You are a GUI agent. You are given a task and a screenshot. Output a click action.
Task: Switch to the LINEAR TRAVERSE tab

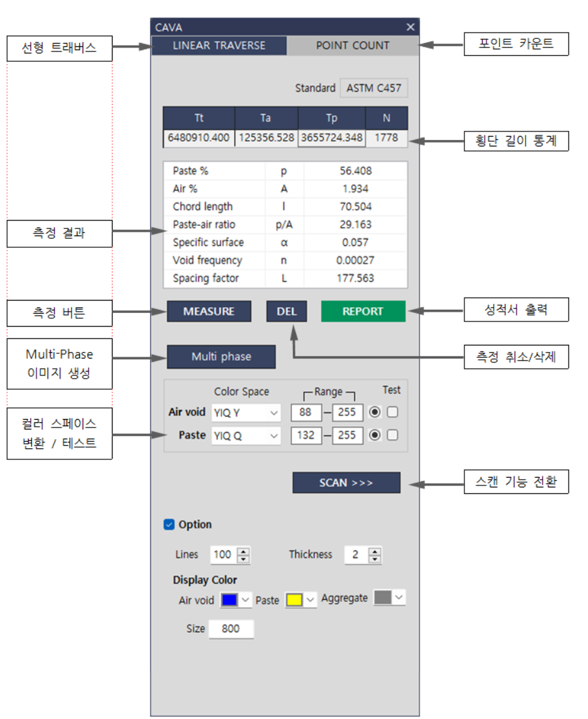[219, 46]
